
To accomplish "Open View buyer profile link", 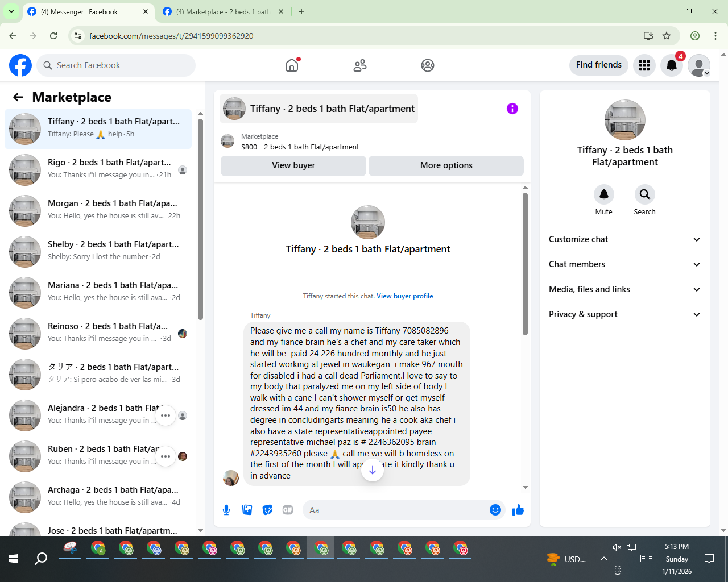I will coord(405,296).
